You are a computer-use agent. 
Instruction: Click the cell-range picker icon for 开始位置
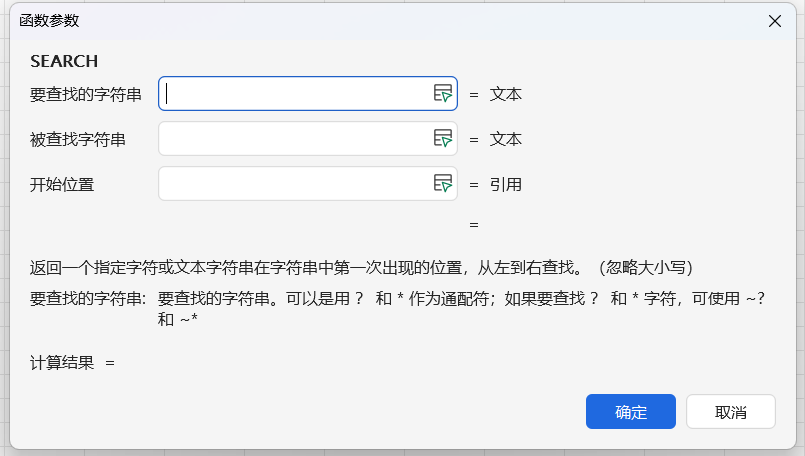point(443,183)
